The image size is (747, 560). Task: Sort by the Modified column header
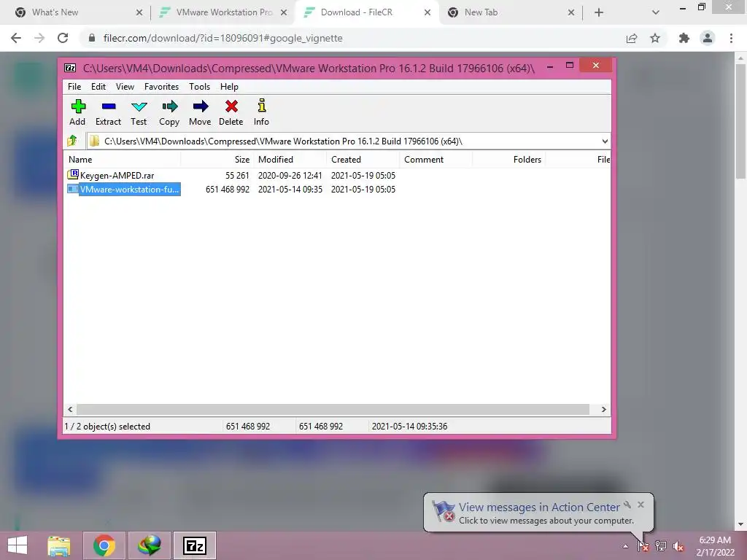(x=290, y=160)
